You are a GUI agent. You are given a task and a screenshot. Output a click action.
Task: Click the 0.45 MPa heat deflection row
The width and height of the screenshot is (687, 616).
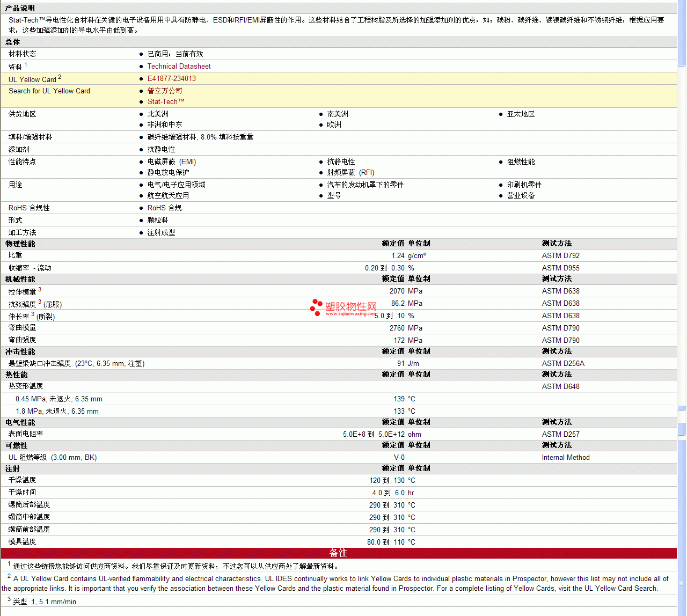click(x=339, y=399)
